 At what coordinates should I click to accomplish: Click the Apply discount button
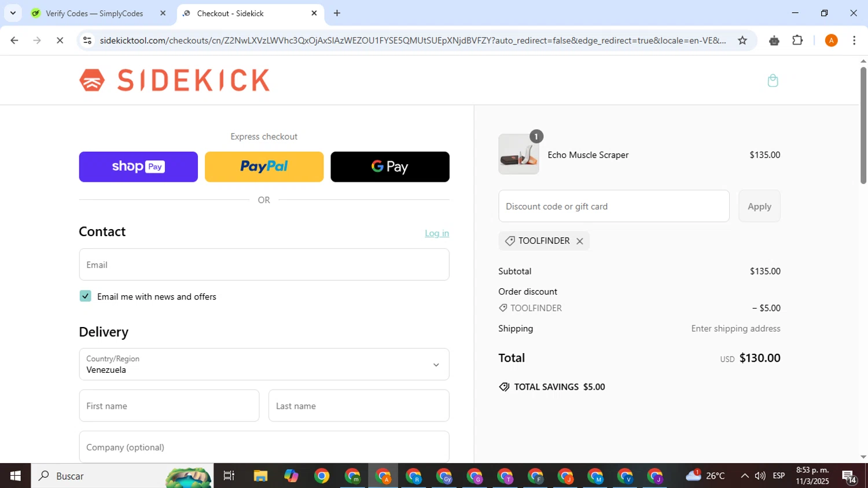pyautogui.click(x=759, y=206)
